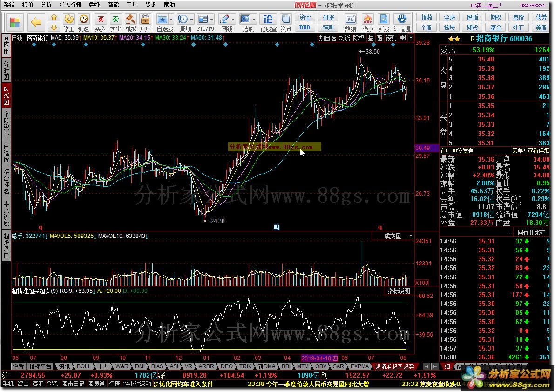Image resolution: width=555 pixels, height=392 pixels.
Task: Toggle the 预测 forecast on chart bar
Action: pos(391,38)
